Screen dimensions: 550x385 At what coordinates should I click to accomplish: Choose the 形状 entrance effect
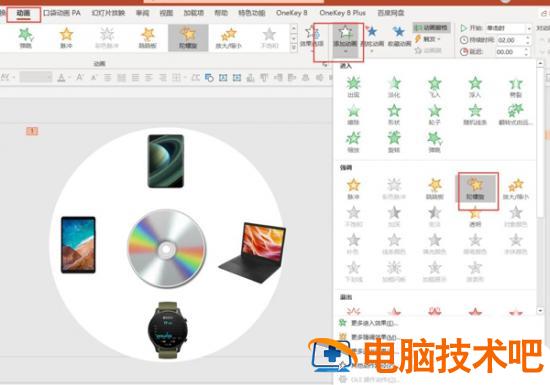click(394, 114)
